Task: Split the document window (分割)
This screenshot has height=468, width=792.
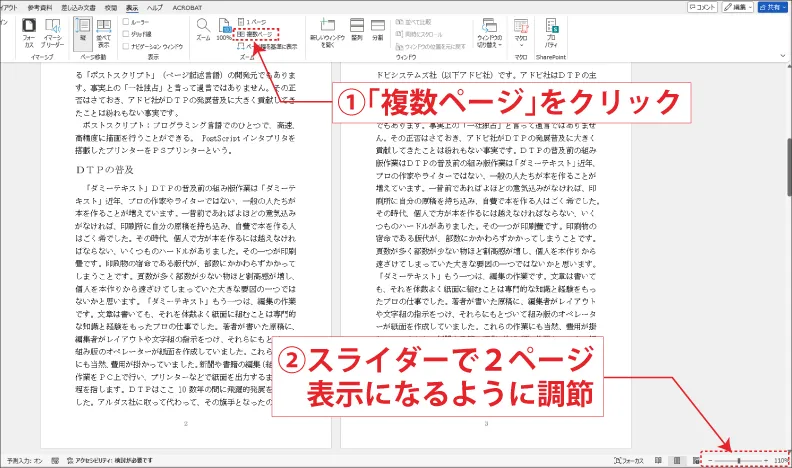Action: click(378, 29)
